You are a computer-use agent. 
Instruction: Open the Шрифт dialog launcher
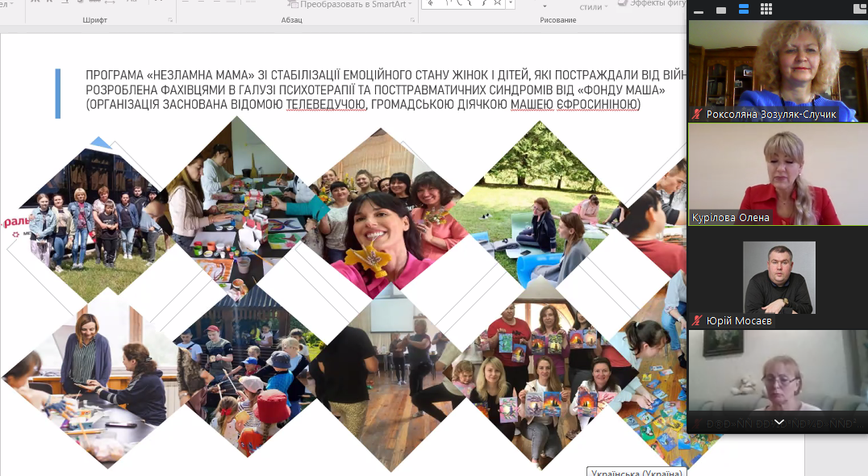(170, 19)
